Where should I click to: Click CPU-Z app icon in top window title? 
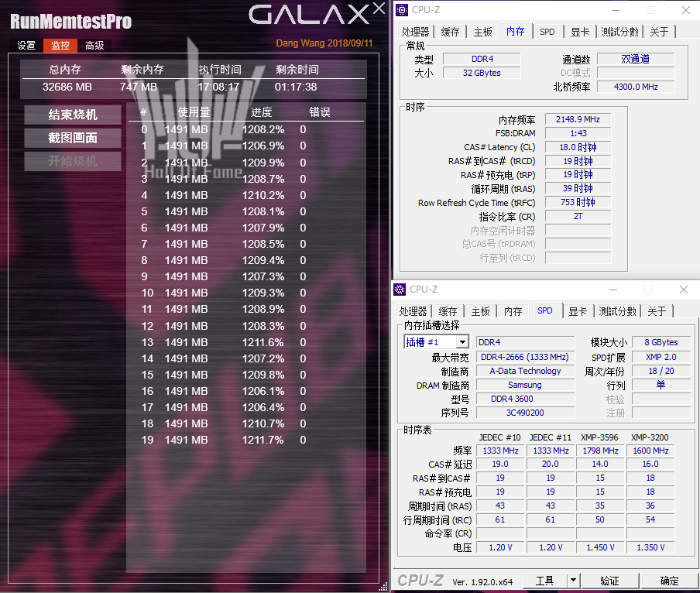(x=402, y=10)
